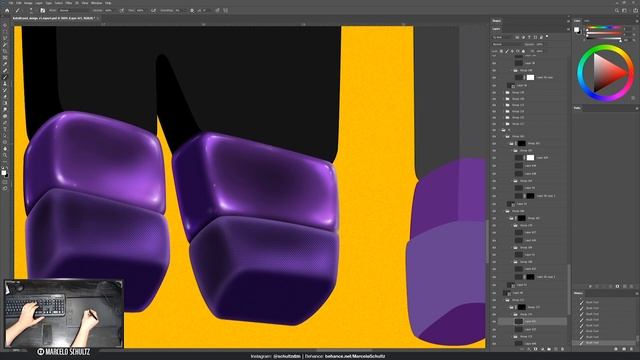
Task: Select the Shape tool
Action: (x=5, y=142)
